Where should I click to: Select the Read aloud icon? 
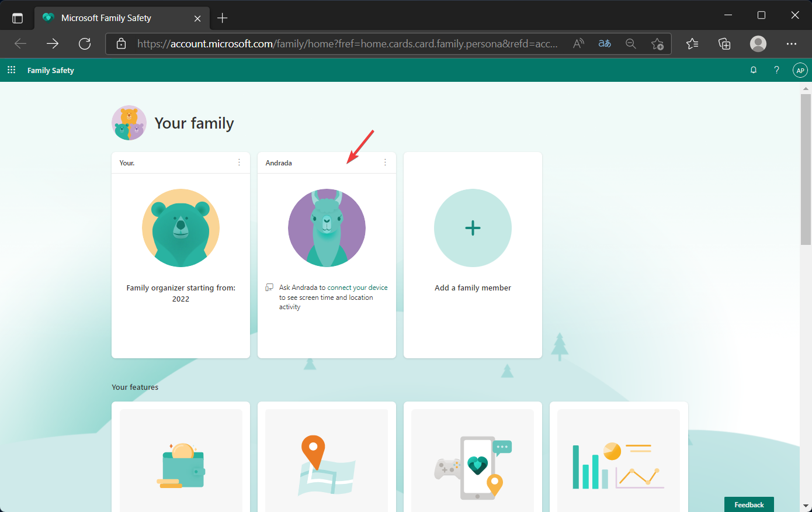pos(578,44)
